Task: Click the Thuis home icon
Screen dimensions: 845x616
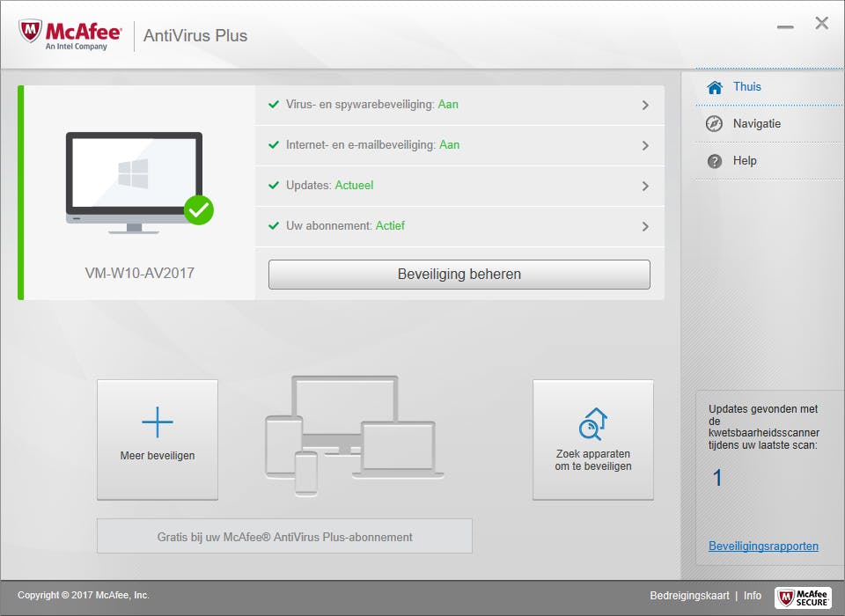Action: [x=715, y=87]
